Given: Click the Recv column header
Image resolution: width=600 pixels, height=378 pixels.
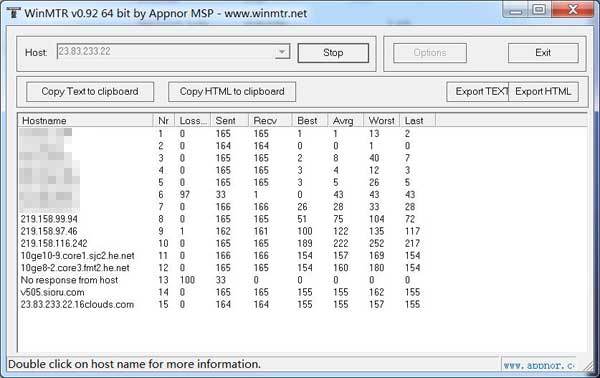Looking at the screenshot, I should (270, 121).
